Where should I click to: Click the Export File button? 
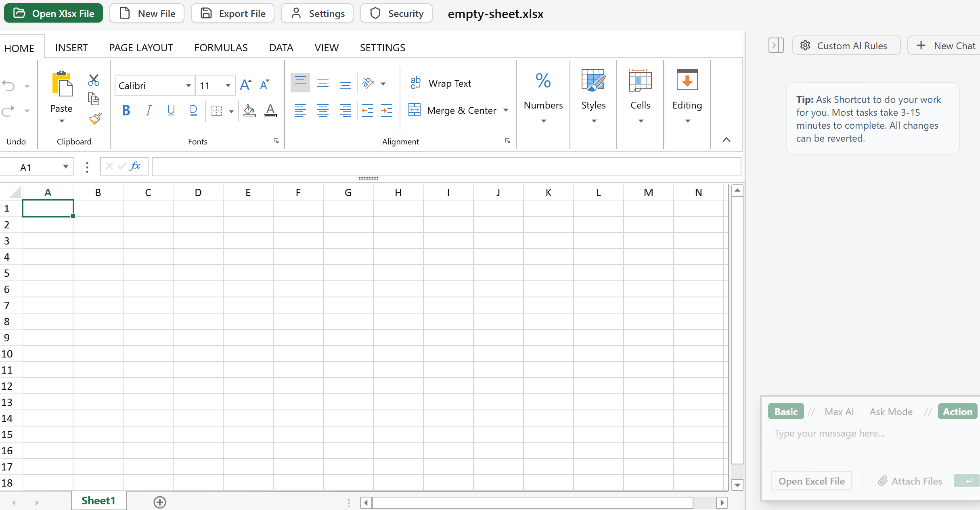[232, 13]
